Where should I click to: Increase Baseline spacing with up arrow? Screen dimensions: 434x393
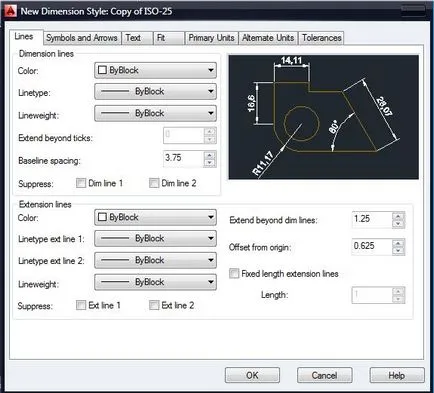pos(210,155)
